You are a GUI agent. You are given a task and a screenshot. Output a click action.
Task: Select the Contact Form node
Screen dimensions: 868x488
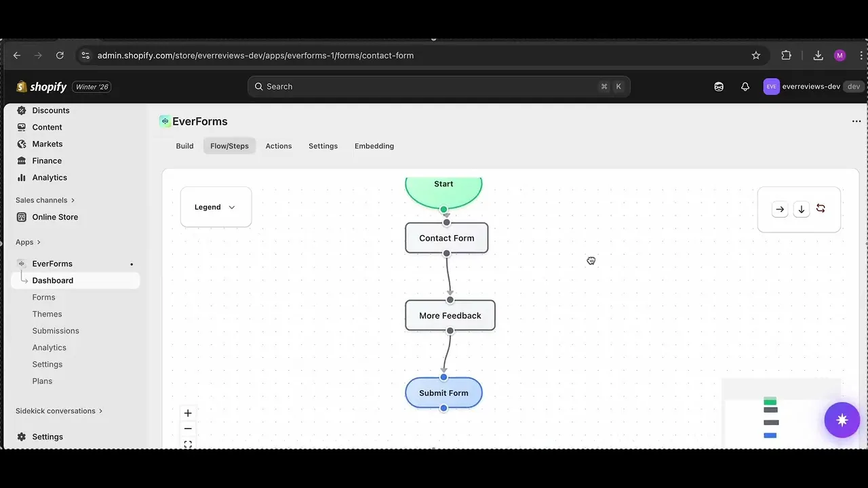coord(447,238)
